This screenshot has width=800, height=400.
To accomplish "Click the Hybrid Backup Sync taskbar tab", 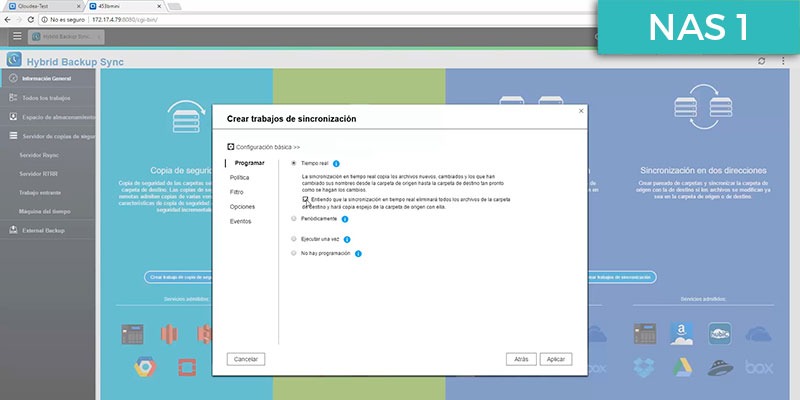I will [66, 37].
